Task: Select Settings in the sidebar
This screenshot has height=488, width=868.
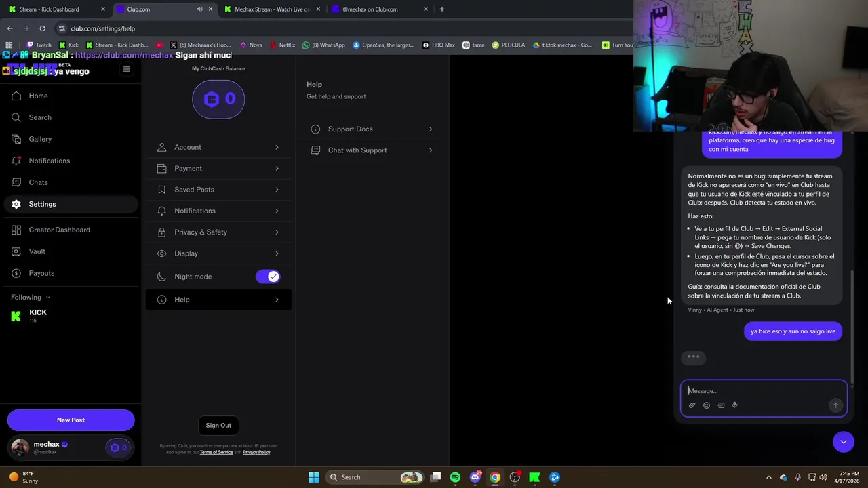Action: pyautogui.click(x=71, y=204)
